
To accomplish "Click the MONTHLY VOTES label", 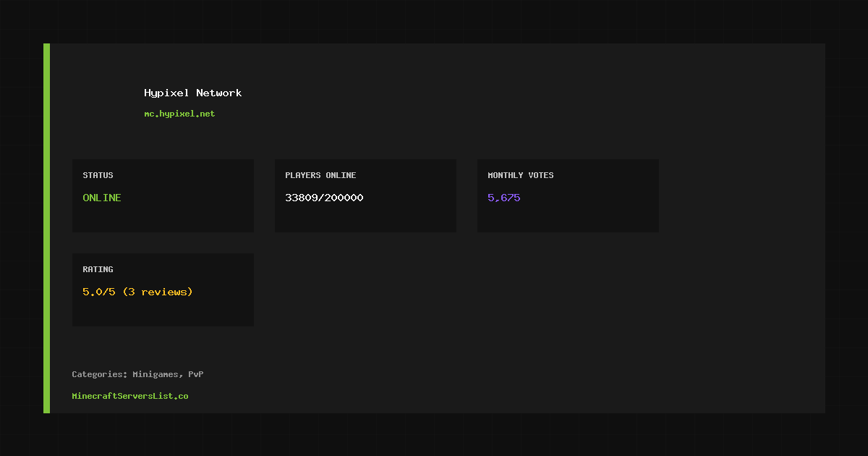I will tap(521, 175).
